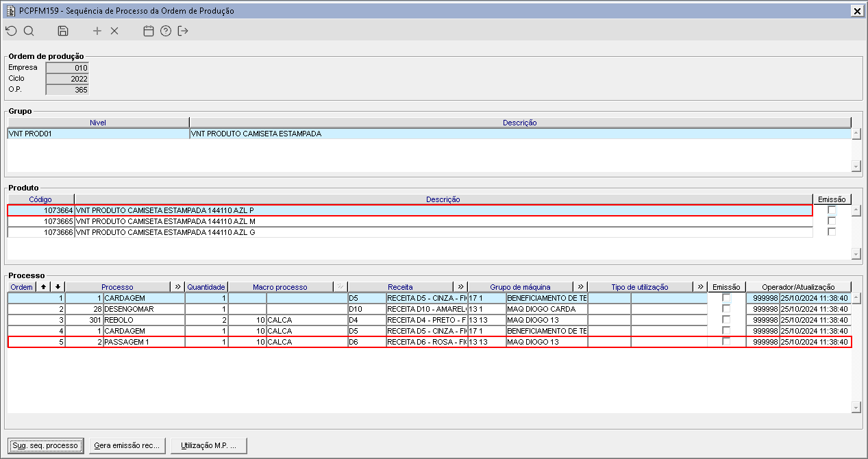Click the Receita column header
This screenshot has height=459, width=868.
point(400,287)
